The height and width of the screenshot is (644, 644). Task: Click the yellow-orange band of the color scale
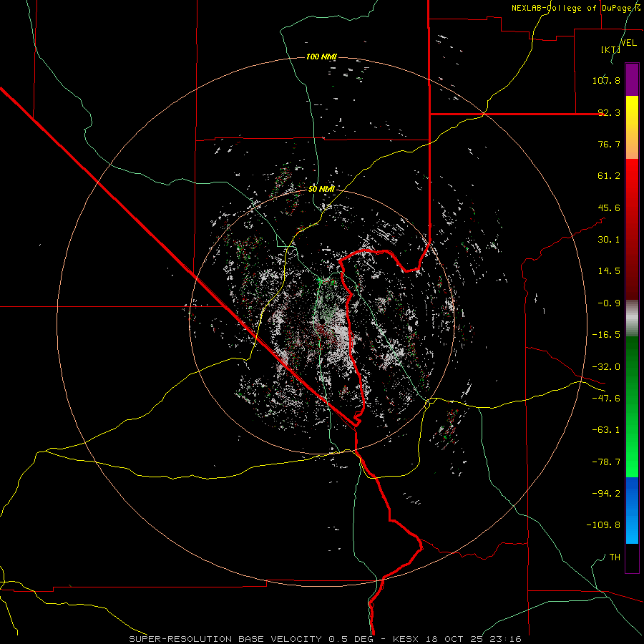pyautogui.click(x=632, y=127)
